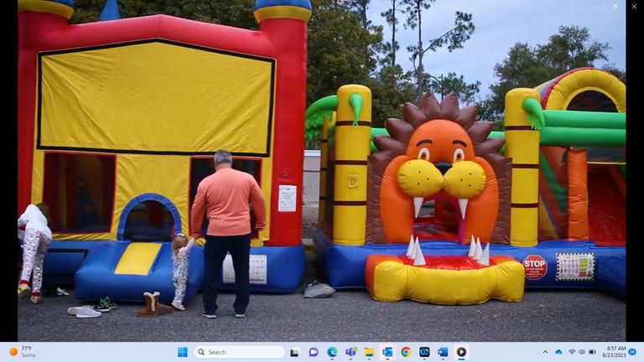The image size is (644, 362).
Task: Click the speaker volume tray icon
Action: pyautogui.click(x=582, y=352)
